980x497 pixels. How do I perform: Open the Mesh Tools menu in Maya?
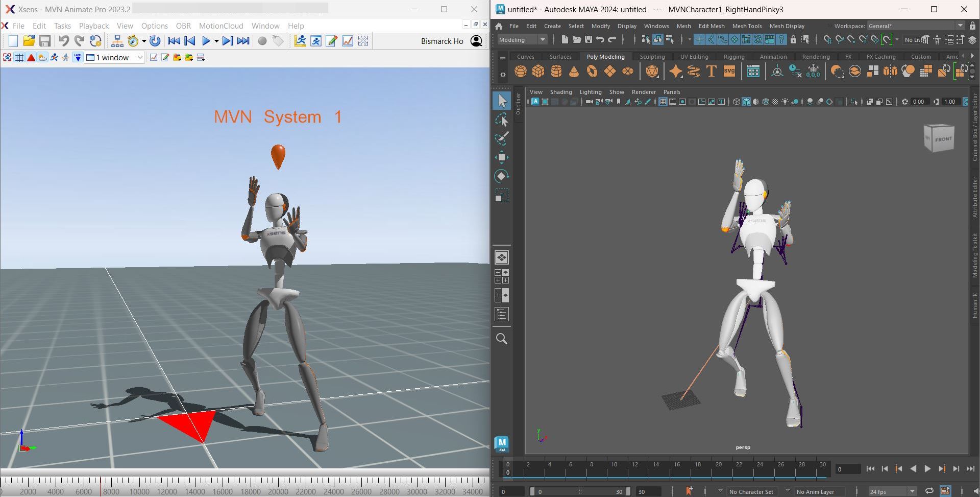(747, 26)
